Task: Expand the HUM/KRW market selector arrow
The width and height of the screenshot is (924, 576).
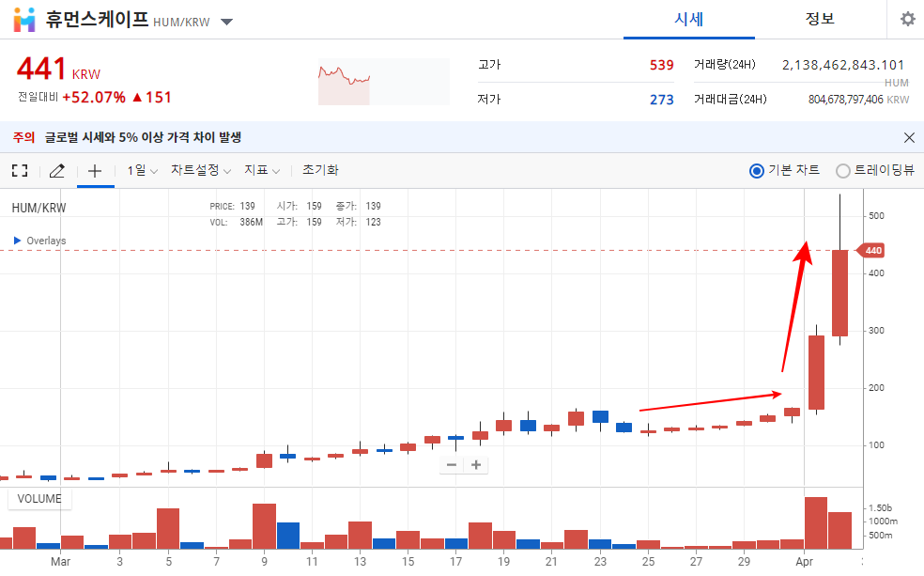Action: pyautogui.click(x=227, y=23)
